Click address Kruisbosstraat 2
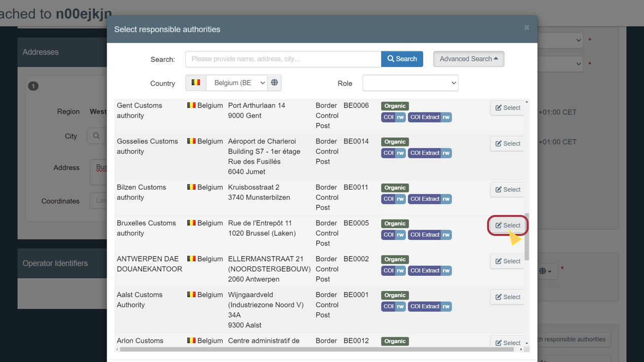Viewport: 644px width, 362px height. click(254, 187)
